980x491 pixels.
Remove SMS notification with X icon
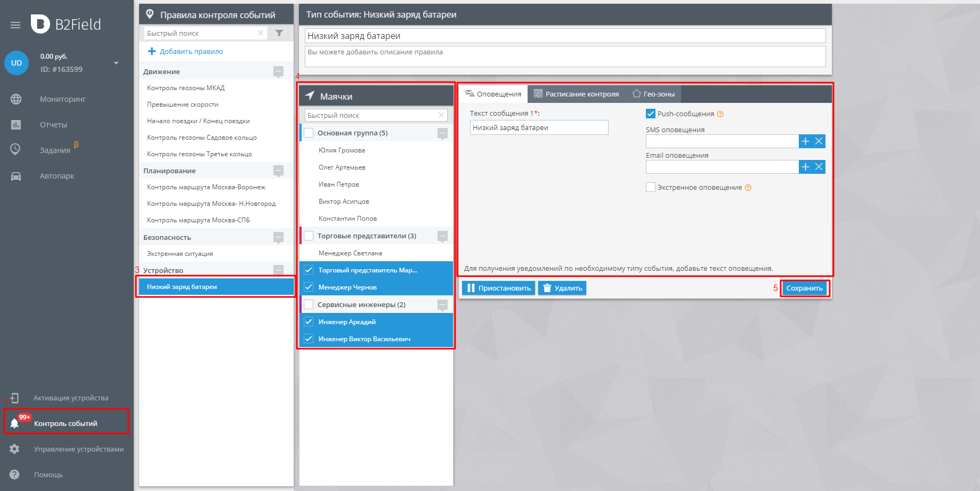point(819,141)
